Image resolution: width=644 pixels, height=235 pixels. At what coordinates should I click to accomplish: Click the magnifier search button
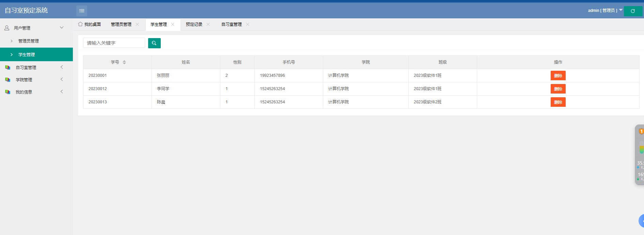tap(154, 43)
